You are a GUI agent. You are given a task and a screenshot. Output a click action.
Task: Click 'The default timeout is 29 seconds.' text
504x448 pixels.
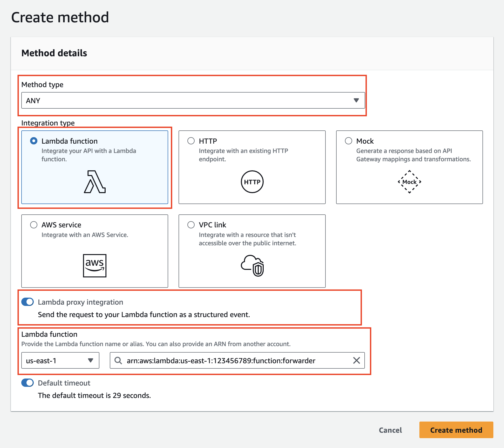coord(94,395)
